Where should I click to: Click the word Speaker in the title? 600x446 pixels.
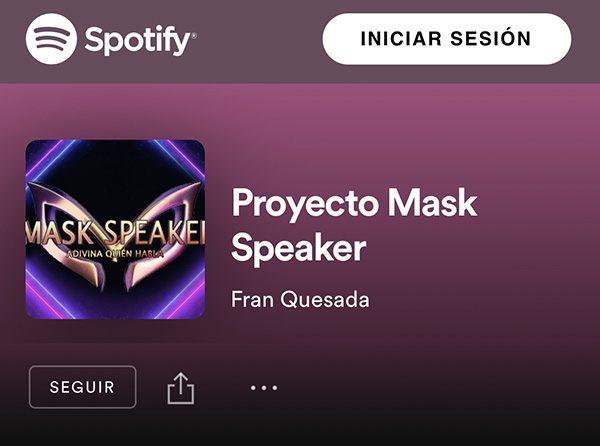click(299, 249)
